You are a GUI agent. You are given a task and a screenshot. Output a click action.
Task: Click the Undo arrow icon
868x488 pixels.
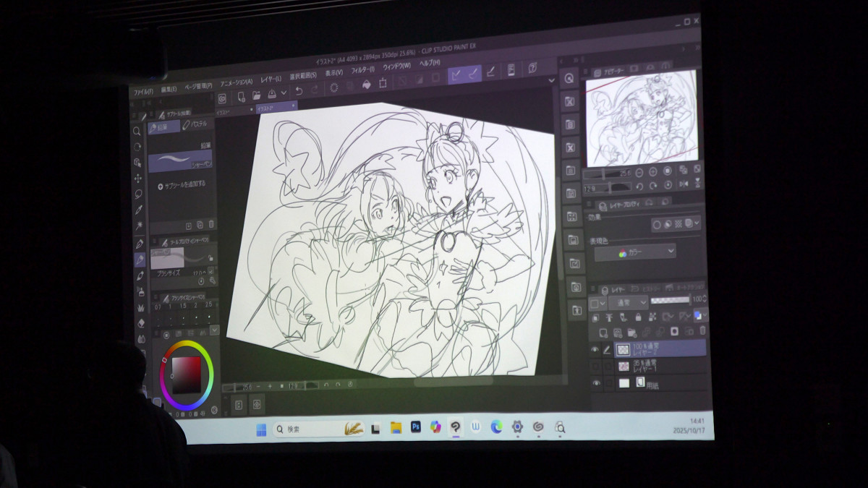[x=299, y=92]
